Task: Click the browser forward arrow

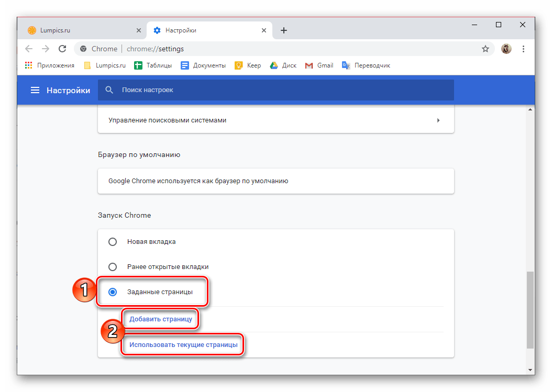Action: 46,49
